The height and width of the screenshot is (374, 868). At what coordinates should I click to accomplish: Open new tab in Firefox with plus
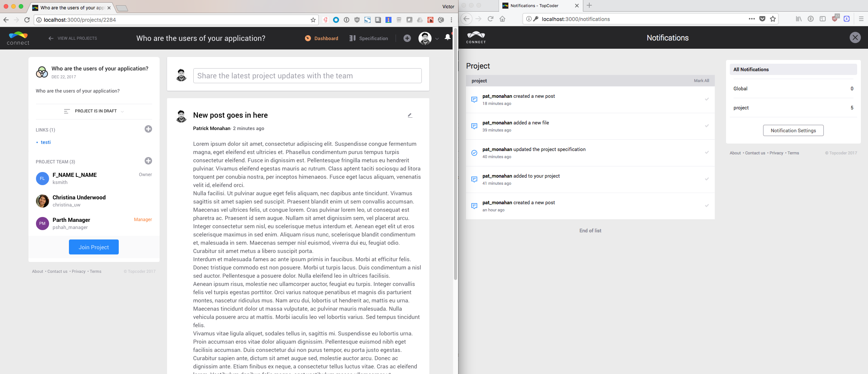[589, 5]
